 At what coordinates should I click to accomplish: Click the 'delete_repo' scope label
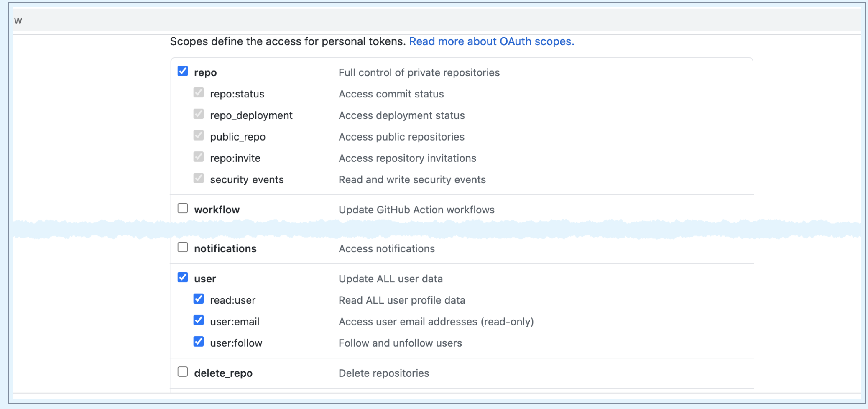(x=223, y=373)
